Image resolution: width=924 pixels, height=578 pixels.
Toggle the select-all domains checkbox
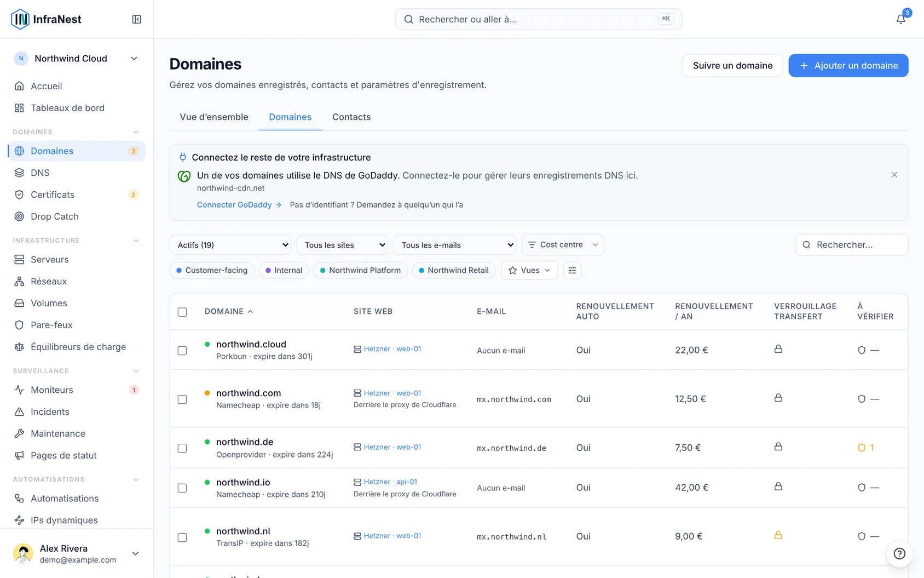pos(182,312)
